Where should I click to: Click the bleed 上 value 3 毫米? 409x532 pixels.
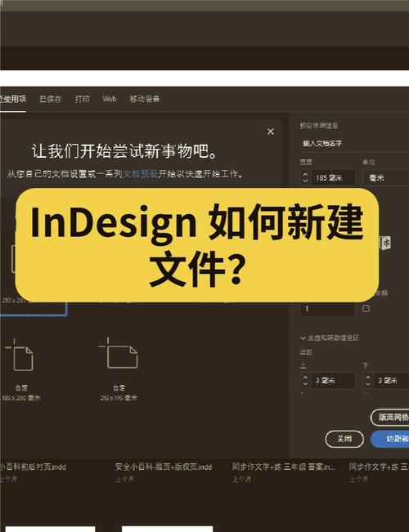(333, 381)
